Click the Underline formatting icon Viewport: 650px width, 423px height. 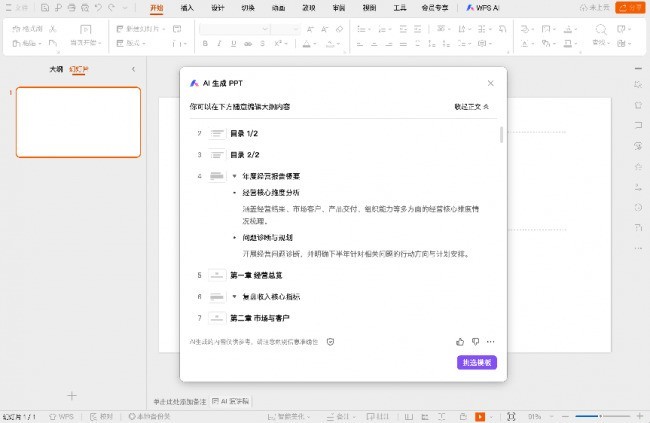[233, 44]
